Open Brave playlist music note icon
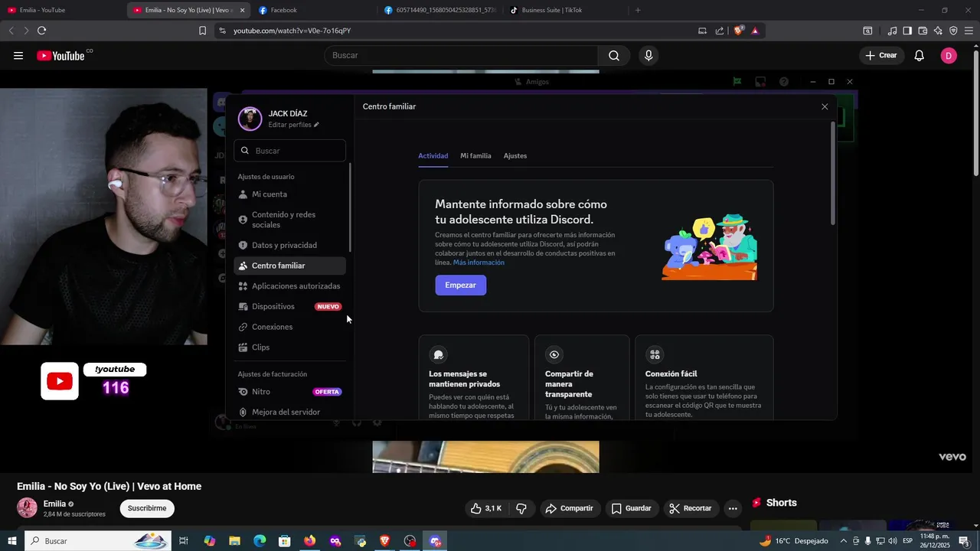This screenshot has height=551, width=980. click(892, 31)
